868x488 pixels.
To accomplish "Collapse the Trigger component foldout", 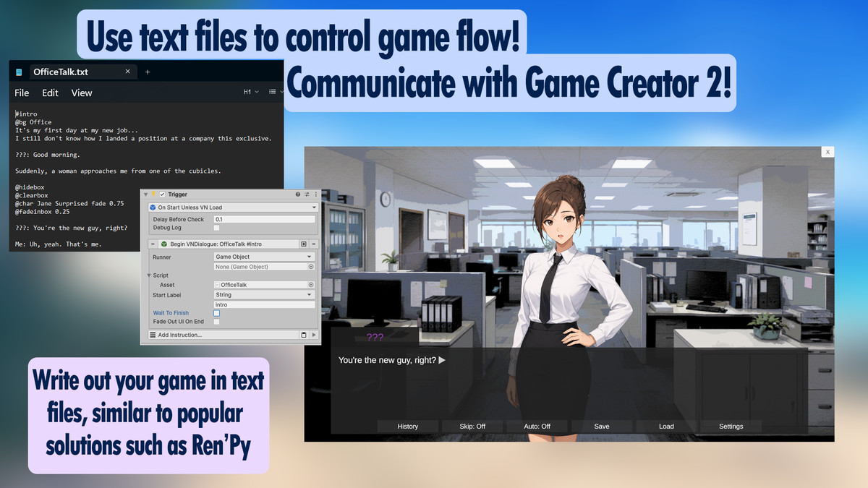I will coord(145,194).
